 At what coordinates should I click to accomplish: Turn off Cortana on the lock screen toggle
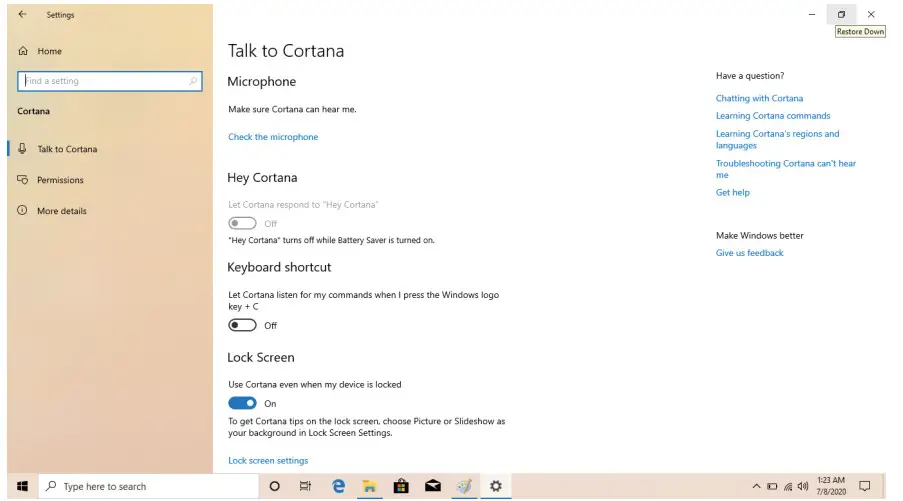click(x=242, y=403)
